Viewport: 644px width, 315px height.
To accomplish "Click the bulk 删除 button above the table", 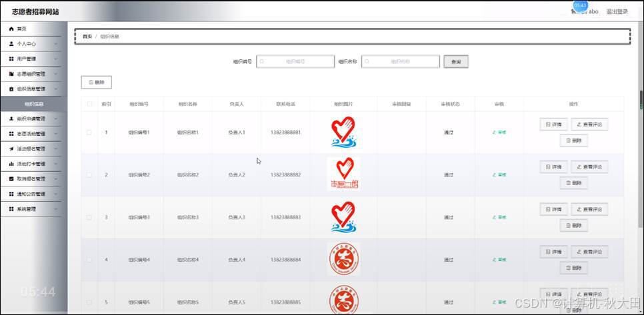I will [x=97, y=83].
